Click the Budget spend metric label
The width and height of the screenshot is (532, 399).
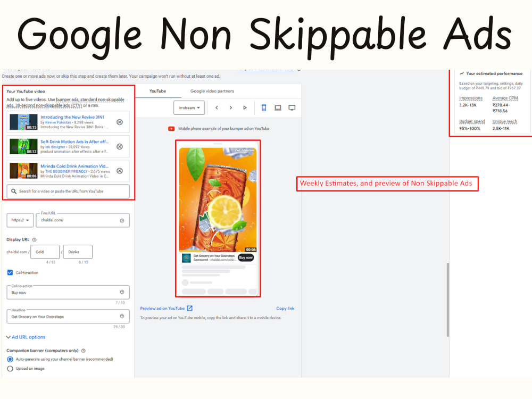(x=472, y=121)
